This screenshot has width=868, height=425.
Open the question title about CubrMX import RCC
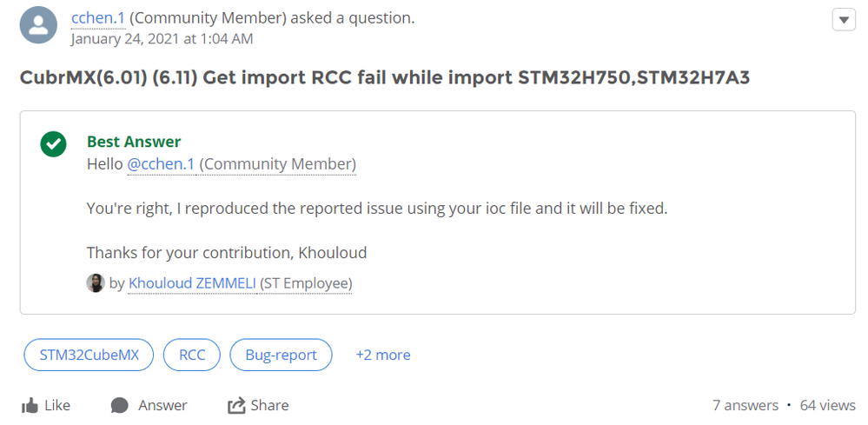coord(385,78)
